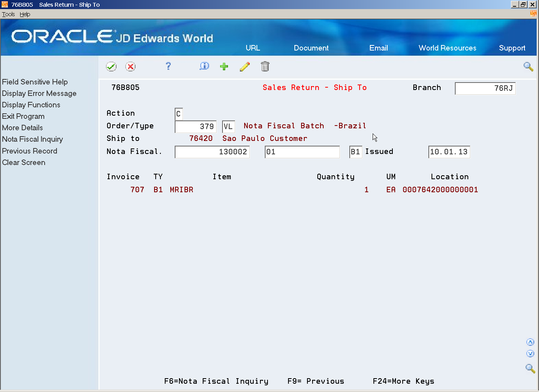The width and height of the screenshot is (539, 392).
Task: Focus the order Type field containing VL
Action: tap(228, 127)
